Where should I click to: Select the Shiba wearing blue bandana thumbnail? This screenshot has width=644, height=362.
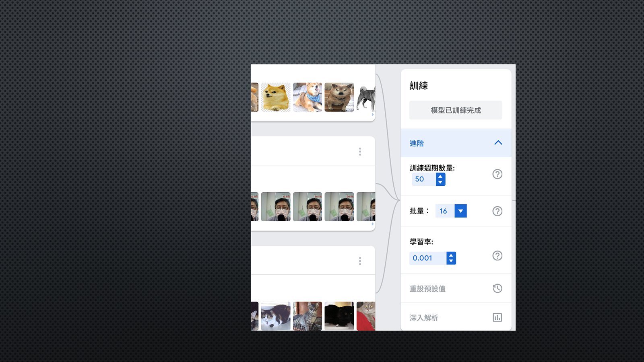(308, 97)
